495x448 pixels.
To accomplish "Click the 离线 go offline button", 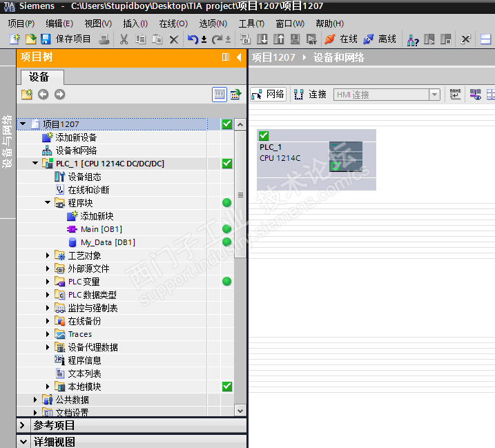I will 379,39.
